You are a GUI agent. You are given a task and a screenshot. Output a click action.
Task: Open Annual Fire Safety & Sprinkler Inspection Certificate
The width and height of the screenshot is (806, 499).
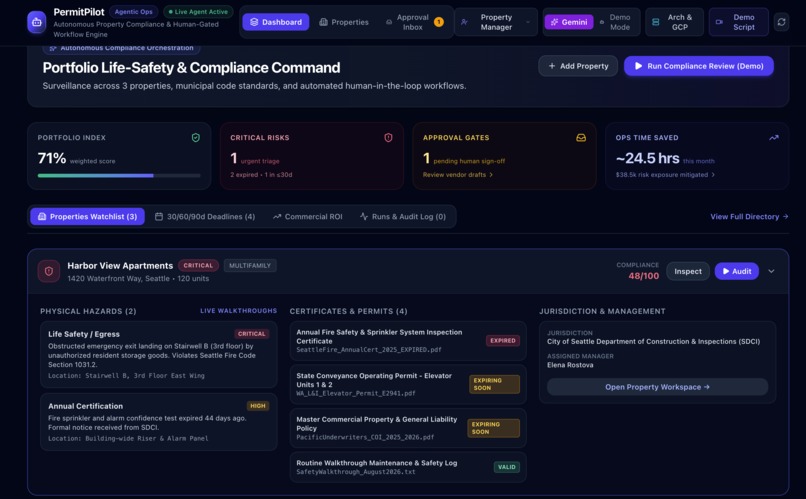408,341
